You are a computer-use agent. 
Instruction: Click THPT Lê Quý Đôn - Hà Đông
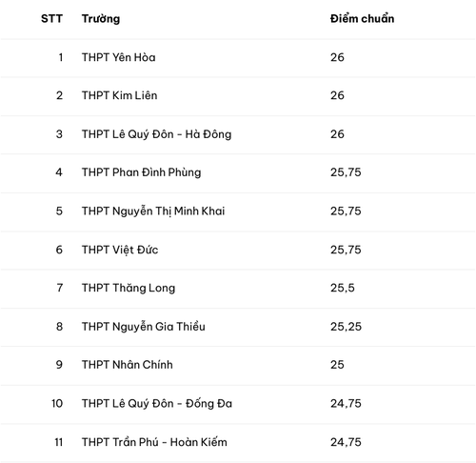[x=157, y=134]
